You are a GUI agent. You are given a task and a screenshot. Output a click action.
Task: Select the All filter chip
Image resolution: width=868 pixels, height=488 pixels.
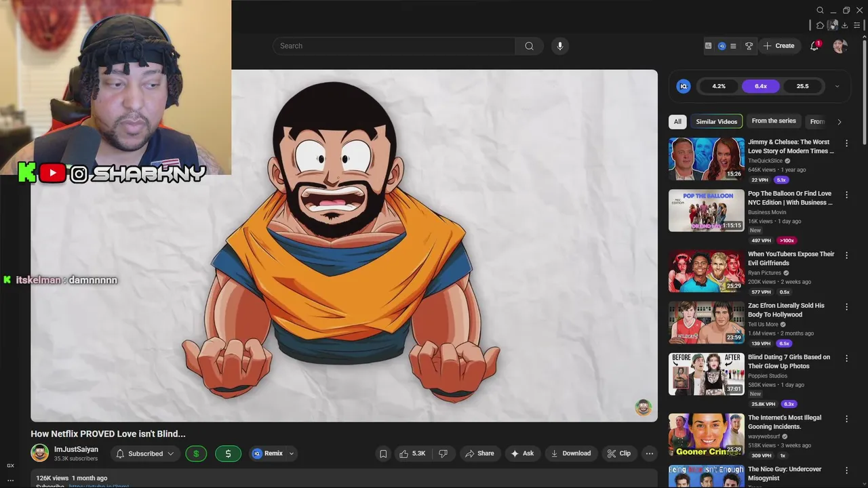(677, 121)
